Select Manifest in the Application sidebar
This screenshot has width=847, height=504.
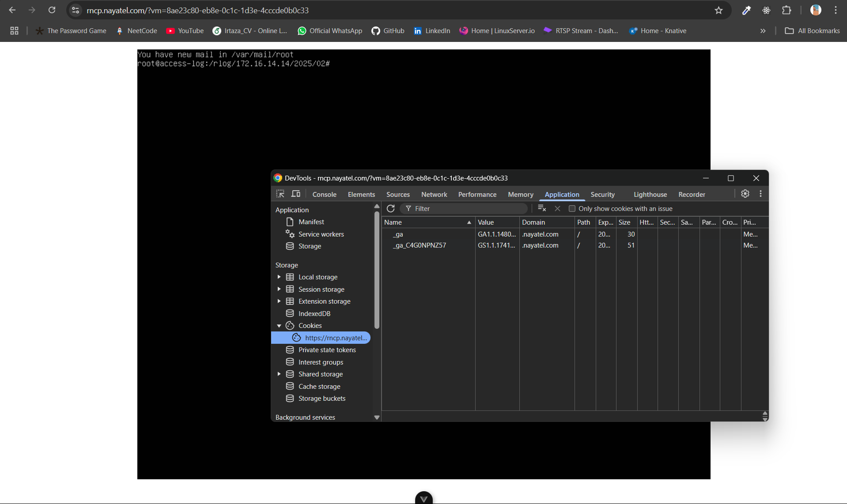point(311,222)
